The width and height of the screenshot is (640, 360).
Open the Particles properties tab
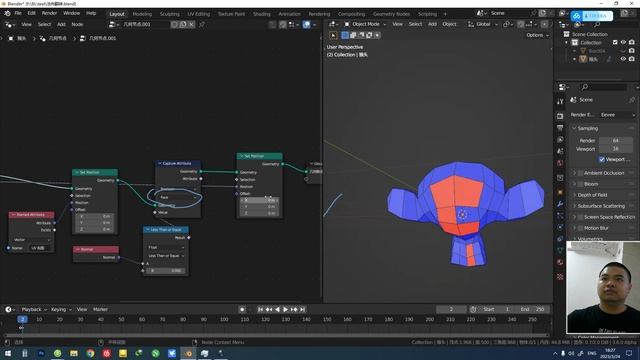coord(560,216)
